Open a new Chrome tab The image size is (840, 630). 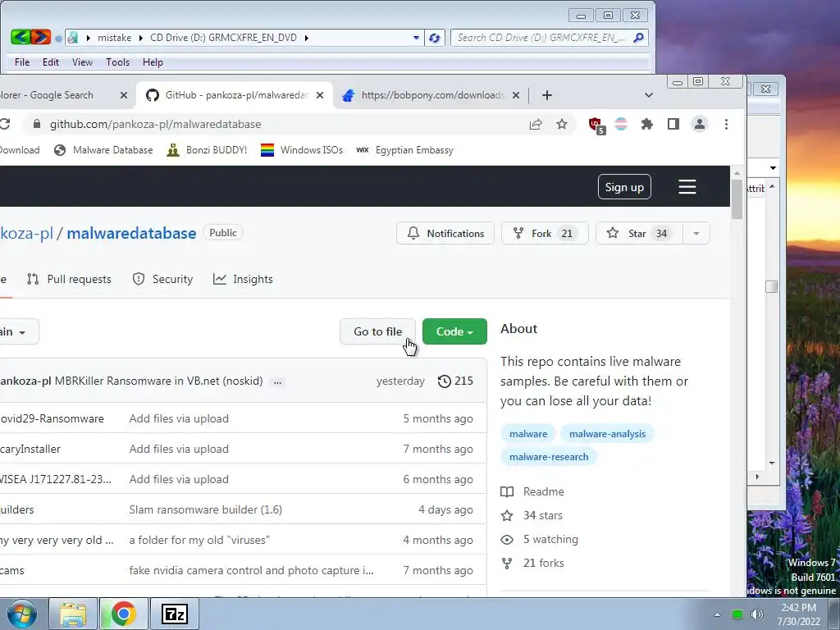pos(546,95)
